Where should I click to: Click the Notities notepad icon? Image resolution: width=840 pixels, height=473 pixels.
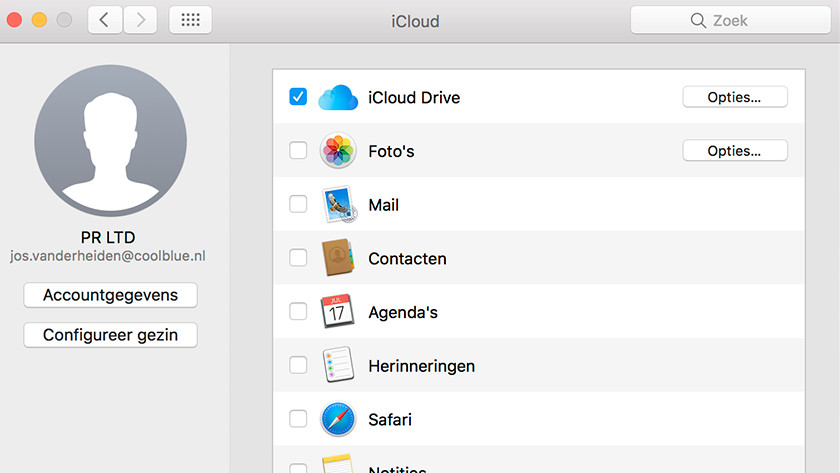pos(338,464)
